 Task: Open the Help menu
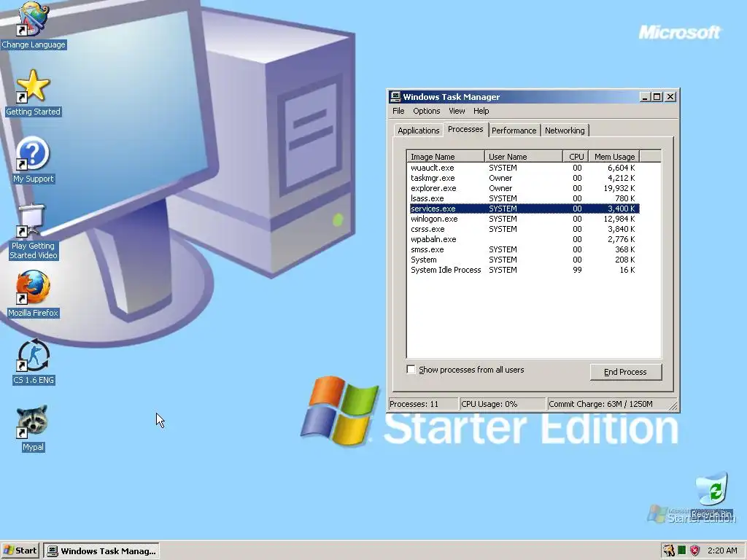(x=481, y=111)
